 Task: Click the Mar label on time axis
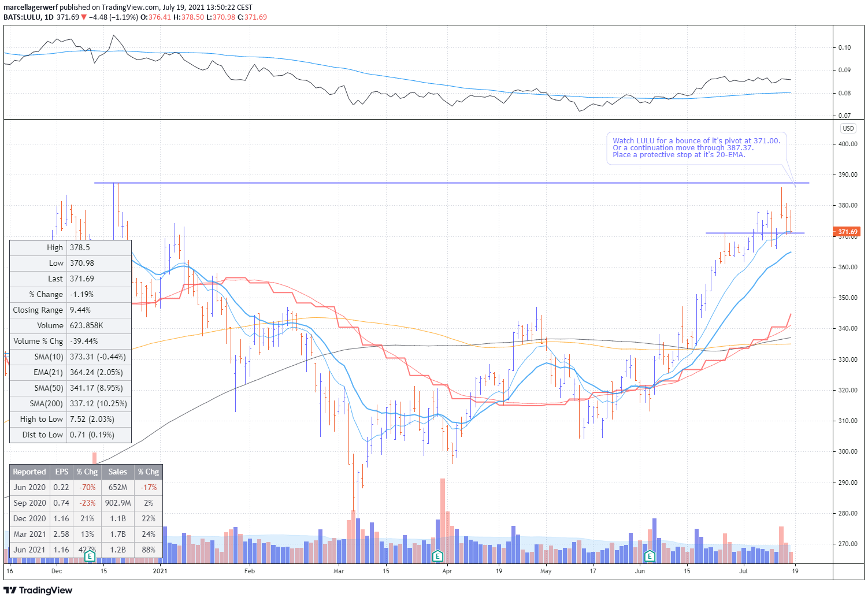click(x=339, y=571)
